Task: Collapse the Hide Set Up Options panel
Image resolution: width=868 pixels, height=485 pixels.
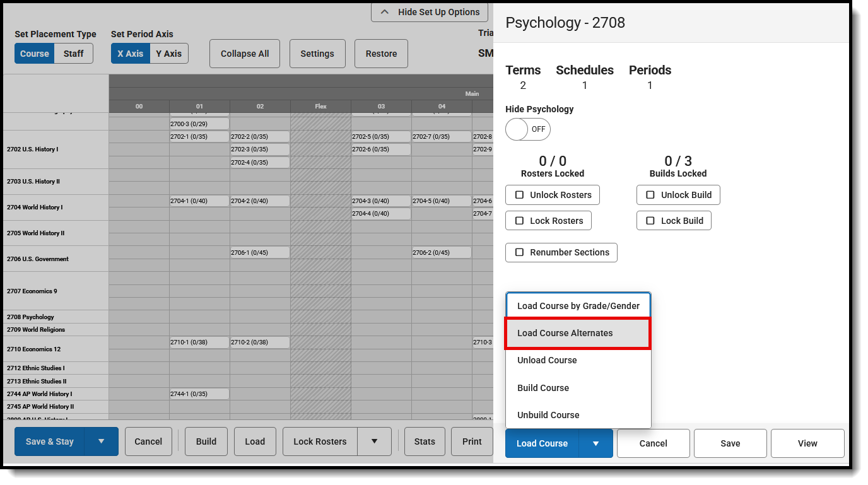Action: [429, 12]
